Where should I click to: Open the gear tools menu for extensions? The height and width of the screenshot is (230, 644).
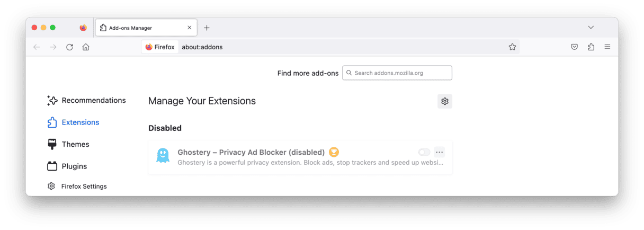pos(445,101)
